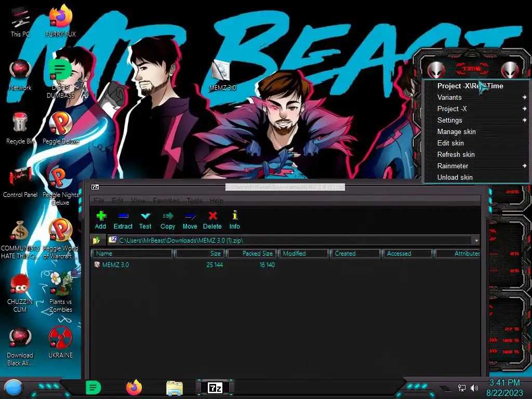Open green chat app in taskbar
The height and width of the screenshot is (399, 532).
coord(94,388)
